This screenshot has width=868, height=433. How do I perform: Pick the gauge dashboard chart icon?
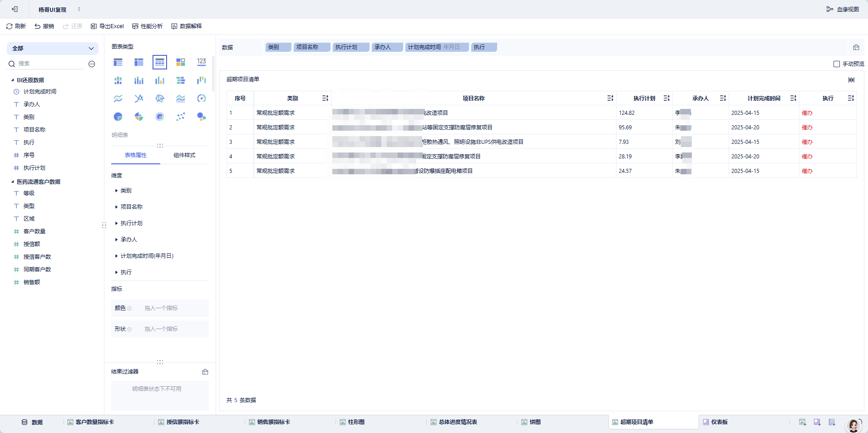(x=202, y=98)
